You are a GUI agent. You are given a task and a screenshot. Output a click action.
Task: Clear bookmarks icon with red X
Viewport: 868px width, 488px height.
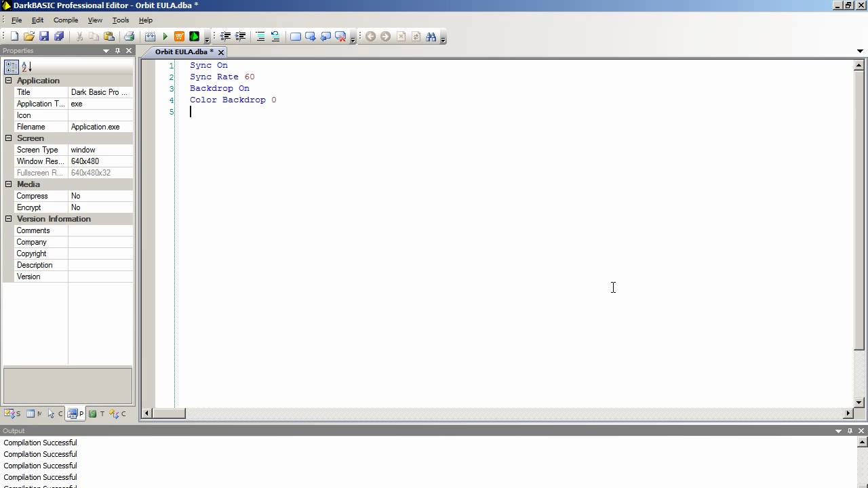tap(340, 37)
